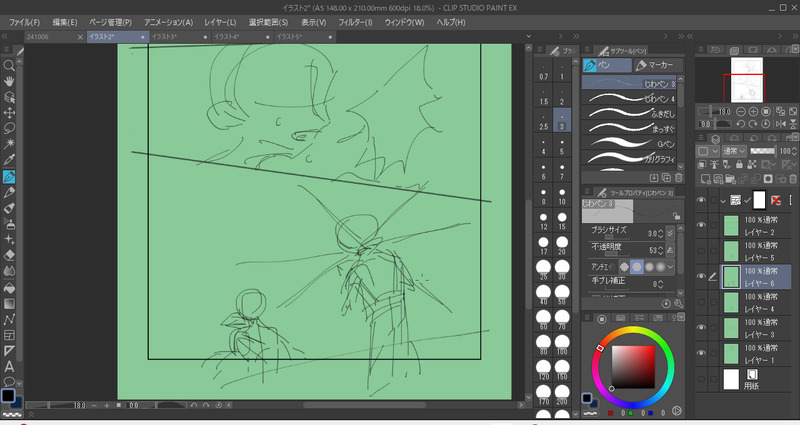Click the Navigator zoom out icon
The image size is (800, 425).
pyautogui.click(x=741, y=111)
